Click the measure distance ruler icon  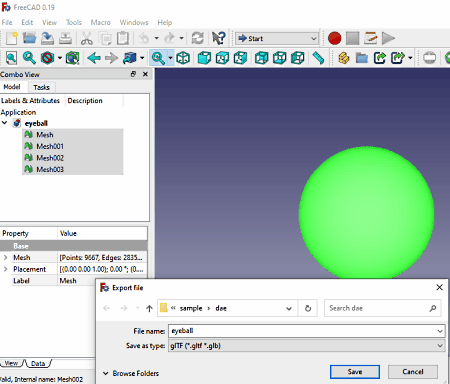click(x=319, y=58)
